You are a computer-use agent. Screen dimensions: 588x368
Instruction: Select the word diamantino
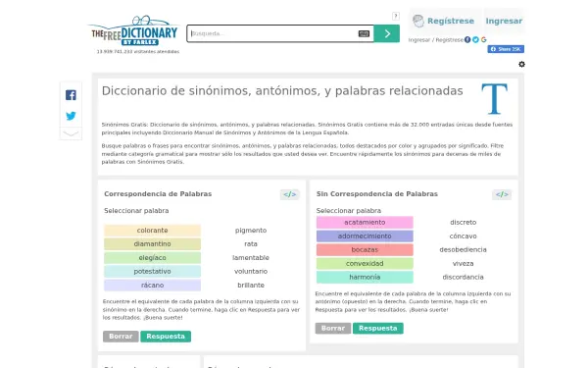[152, 243]
